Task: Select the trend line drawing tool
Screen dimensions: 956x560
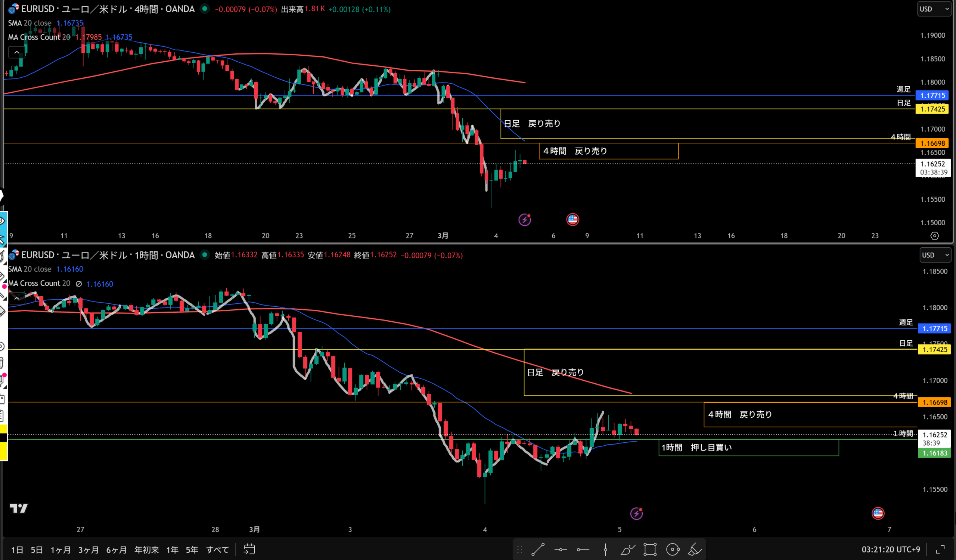Action: point(538,550)
